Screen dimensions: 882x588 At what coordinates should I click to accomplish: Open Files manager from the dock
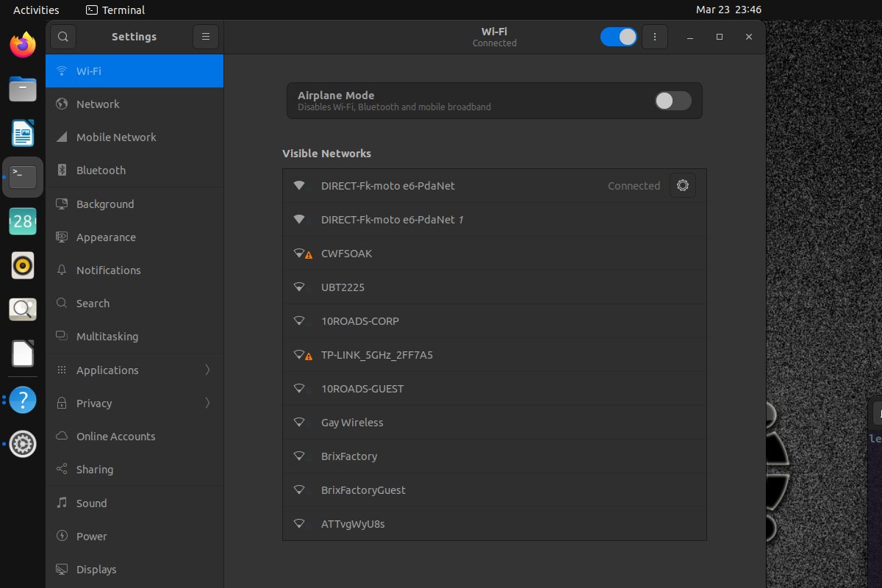pyautogui.click(x=23, y=90)
